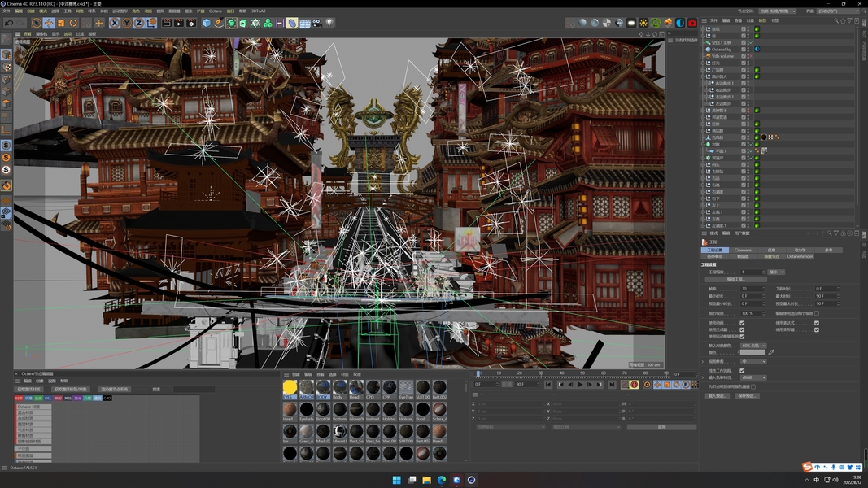Activate the Move tool
This screenshot has height=488, width=868.
click(49, 23)
